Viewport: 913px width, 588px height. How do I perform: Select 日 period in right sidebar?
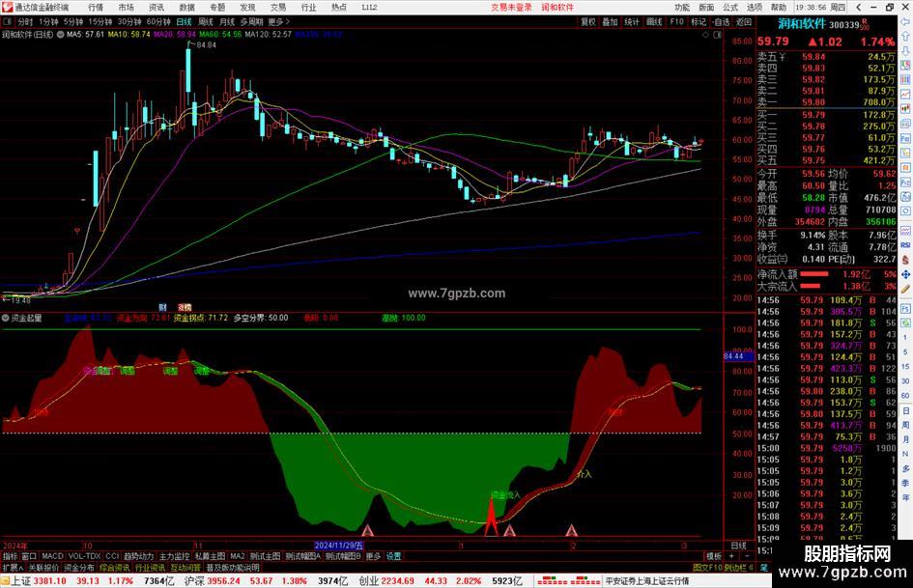(x=905, y=410)
